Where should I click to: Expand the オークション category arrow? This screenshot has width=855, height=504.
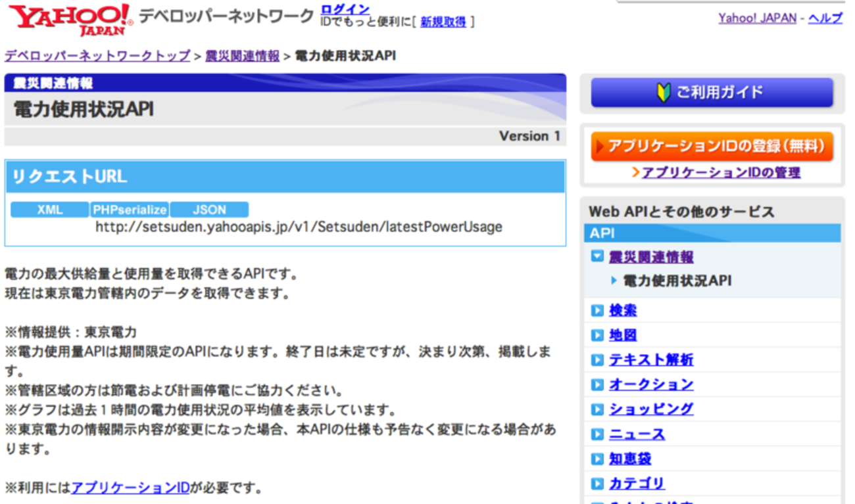pos(597,384)
